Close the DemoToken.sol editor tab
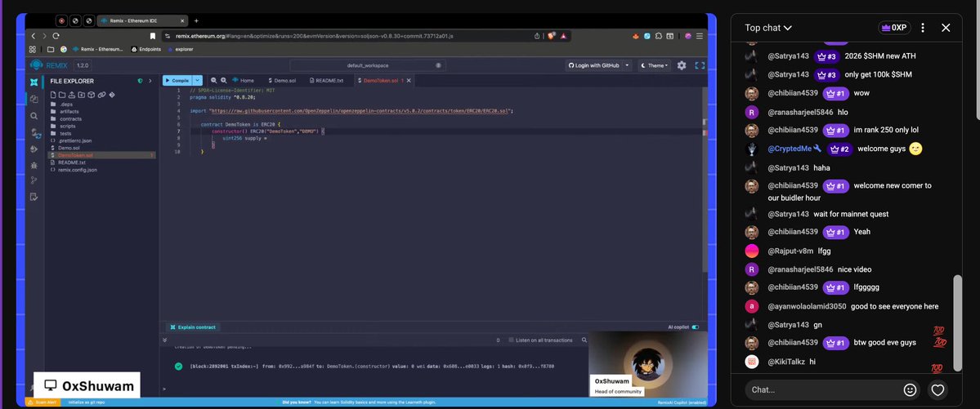The width and height of the screenshot is (980, 409). 410,81
